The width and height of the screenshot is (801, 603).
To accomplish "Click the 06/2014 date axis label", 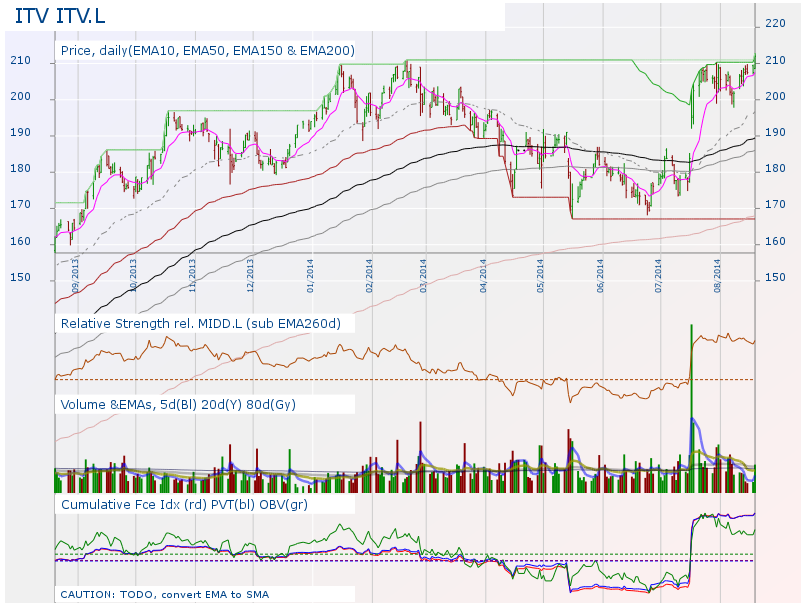I will coord(600,276).
